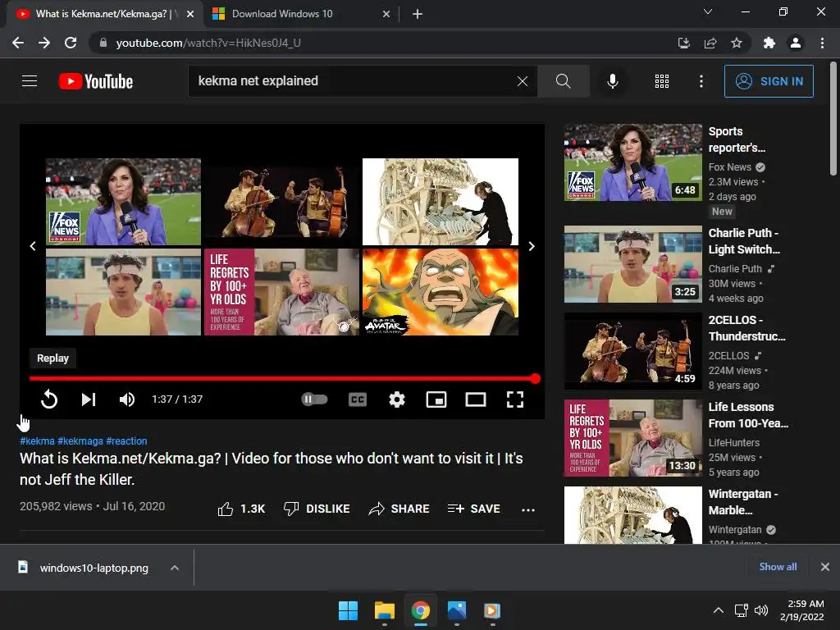Enable miniplayer mode

pyautogui.click(x=436, y=399)
